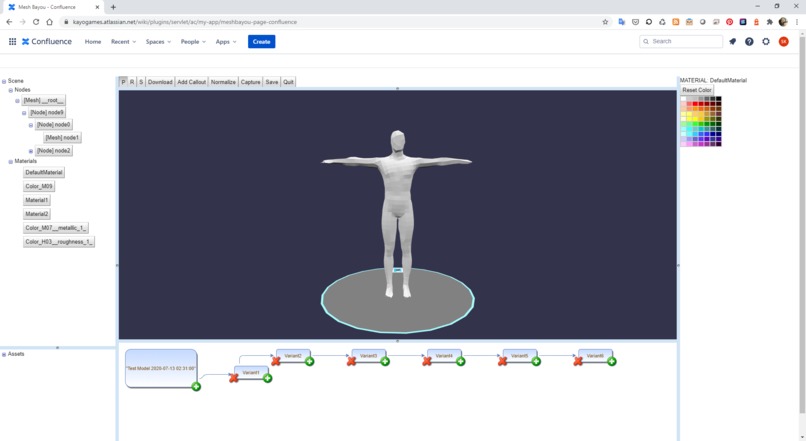
Task: Open the Confluence app switcher grid
Action: coord(12,42)
